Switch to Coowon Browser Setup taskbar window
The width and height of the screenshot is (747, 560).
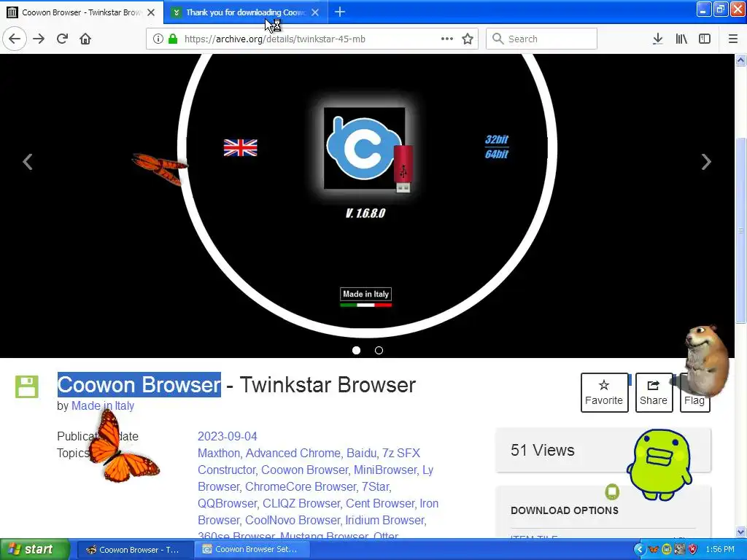coord(252,550)
